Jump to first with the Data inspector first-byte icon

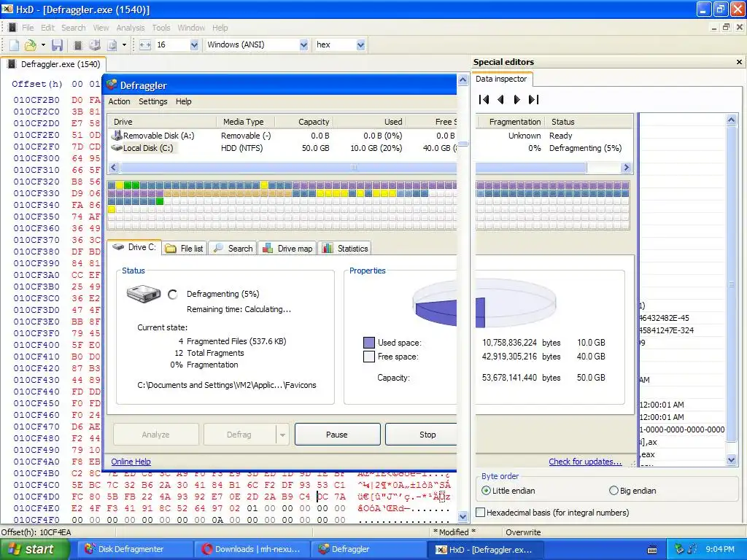[484, 99]
